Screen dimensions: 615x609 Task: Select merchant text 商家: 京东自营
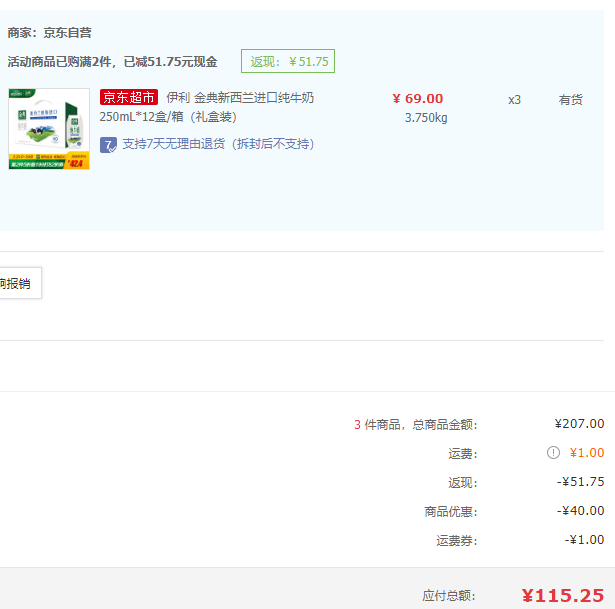(49, 33)
